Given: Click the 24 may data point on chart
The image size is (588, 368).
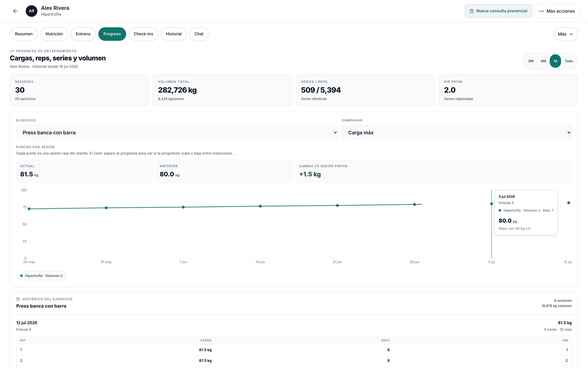Looking at the screenshot, I should pos(29,209).
